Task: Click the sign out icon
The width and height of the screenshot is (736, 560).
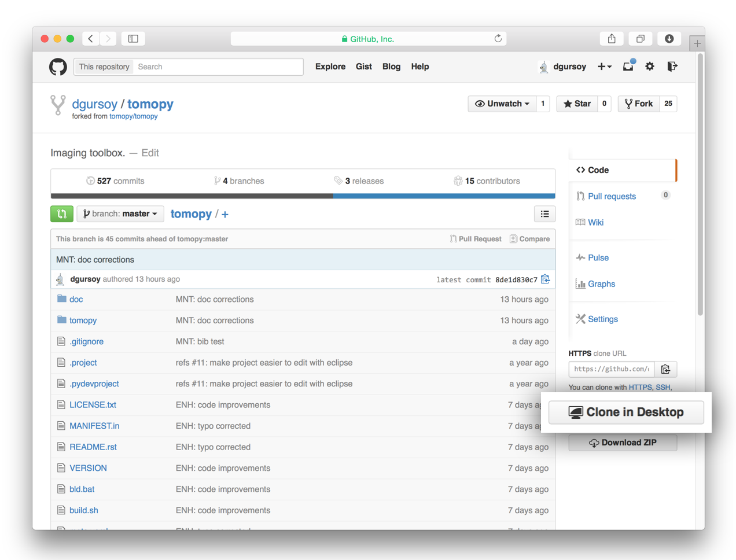Action: 672,67
